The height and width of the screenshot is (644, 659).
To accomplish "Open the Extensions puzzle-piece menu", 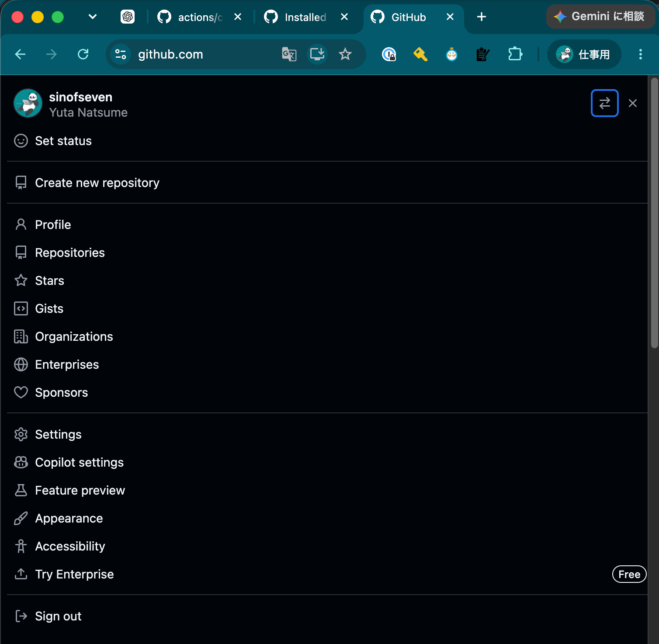I will (515, 54).
